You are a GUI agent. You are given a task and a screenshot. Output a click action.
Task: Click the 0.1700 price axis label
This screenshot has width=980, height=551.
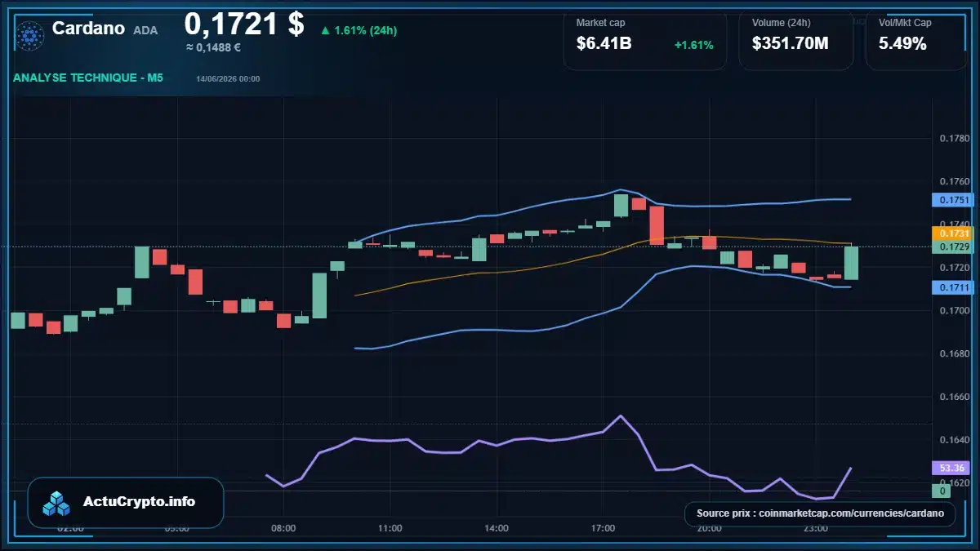pos(954,311)
